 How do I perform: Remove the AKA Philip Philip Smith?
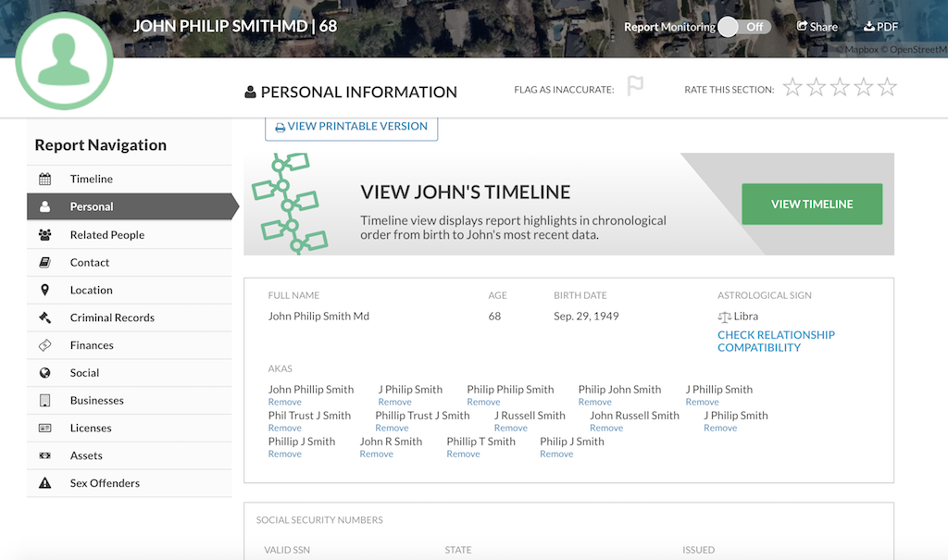tap(483, 402)
